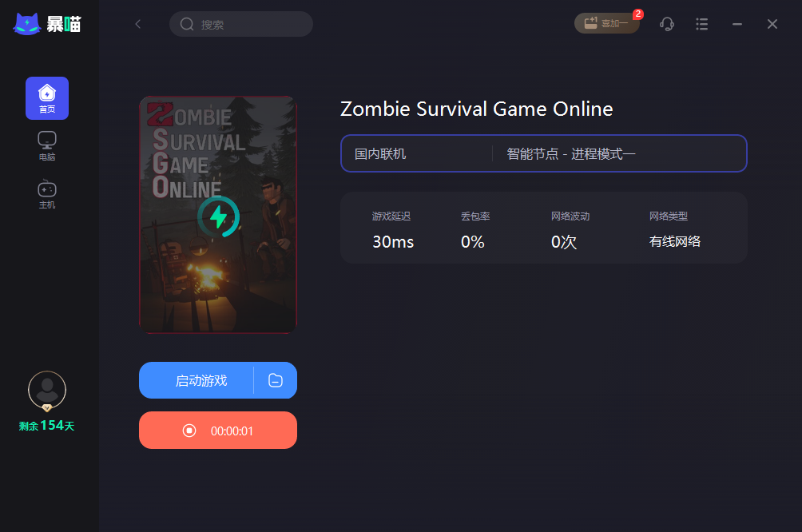
Task: Click the Zombie Survival Game Online cover
Action: (218, 215)
